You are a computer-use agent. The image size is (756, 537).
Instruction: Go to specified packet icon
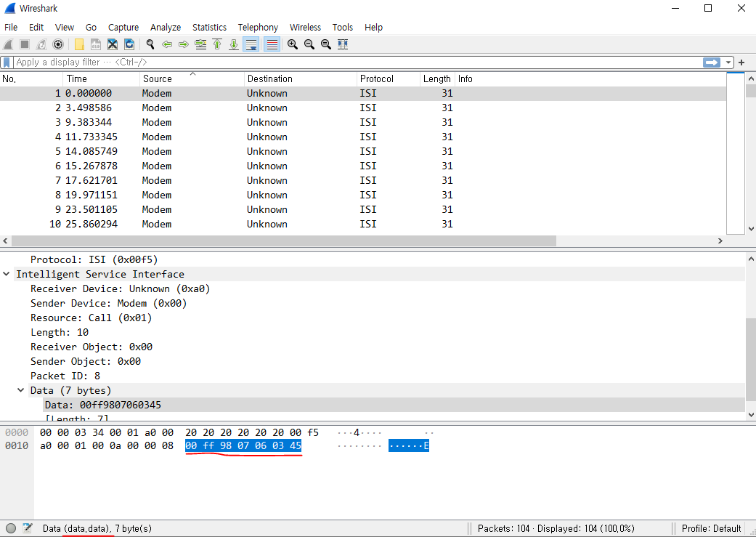click(x=200, y=44)
